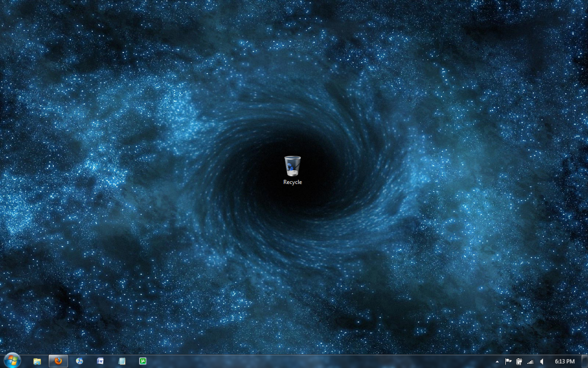The width and height of the screenshot is (588, 368).
Task: Check the battery power tray icon
Action: pyautogui.click(x=519, y=362)
